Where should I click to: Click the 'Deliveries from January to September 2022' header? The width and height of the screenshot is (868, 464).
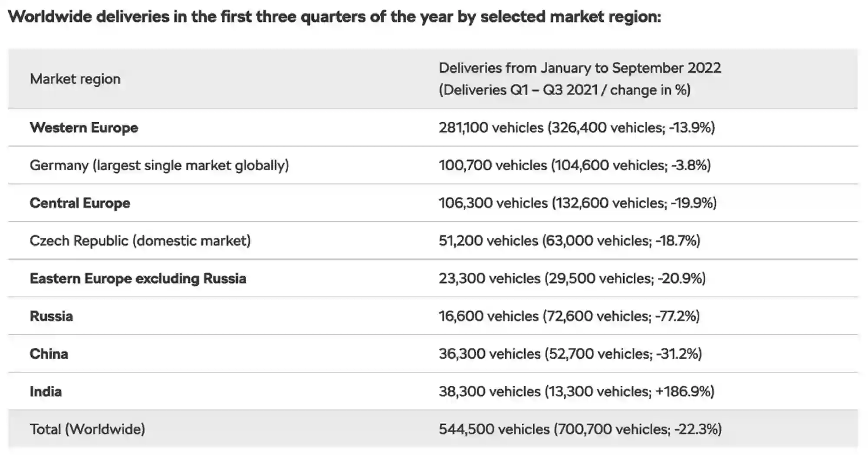click(579, 68)
